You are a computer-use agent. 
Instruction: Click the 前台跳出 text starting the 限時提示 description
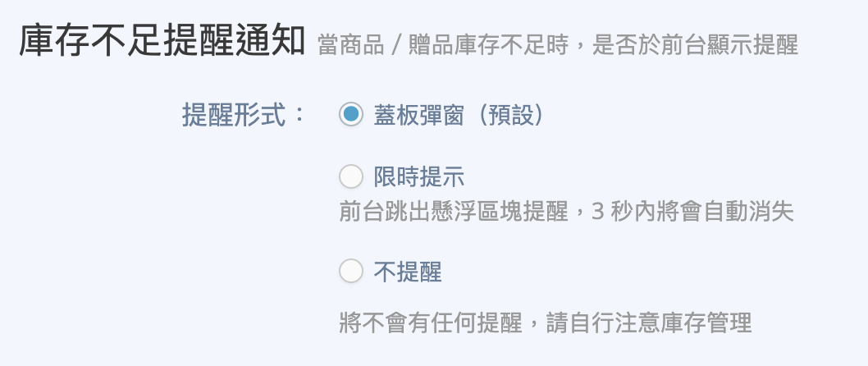point(384,212)
